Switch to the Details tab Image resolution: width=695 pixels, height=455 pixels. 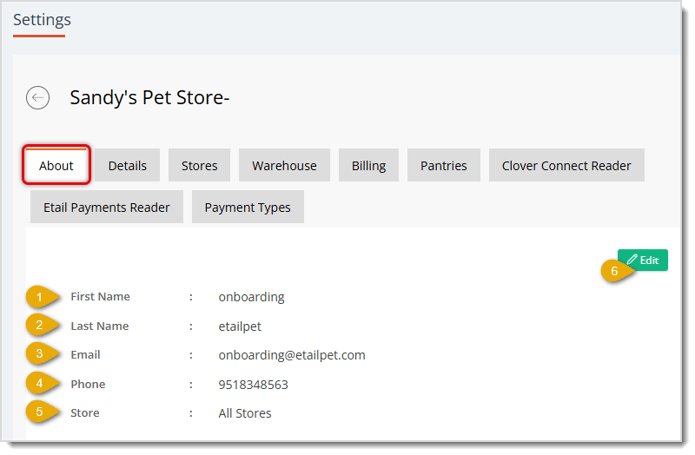pyautogui.click(x=128, y=166)
